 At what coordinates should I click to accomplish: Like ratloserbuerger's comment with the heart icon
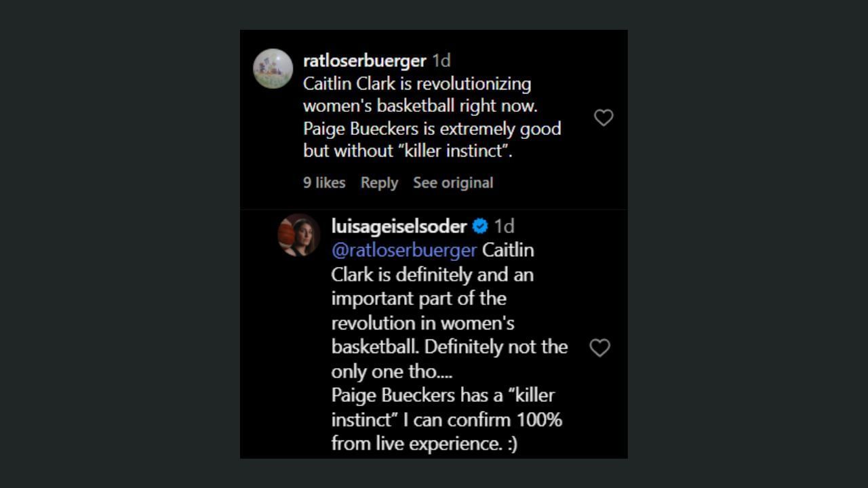click(x=603, y=117)
